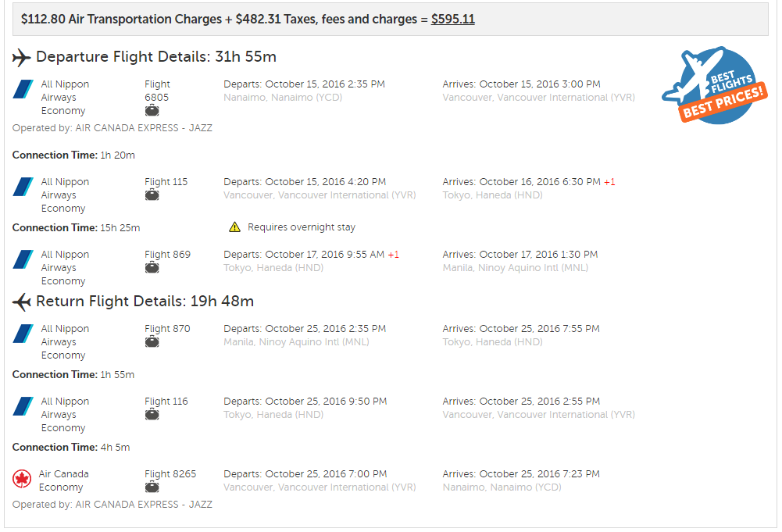Click first 'Operated by: AIR CANADA EXPRESS - JAZZ' under Flight 6805
782x532 pixels.
coord(112,128)
